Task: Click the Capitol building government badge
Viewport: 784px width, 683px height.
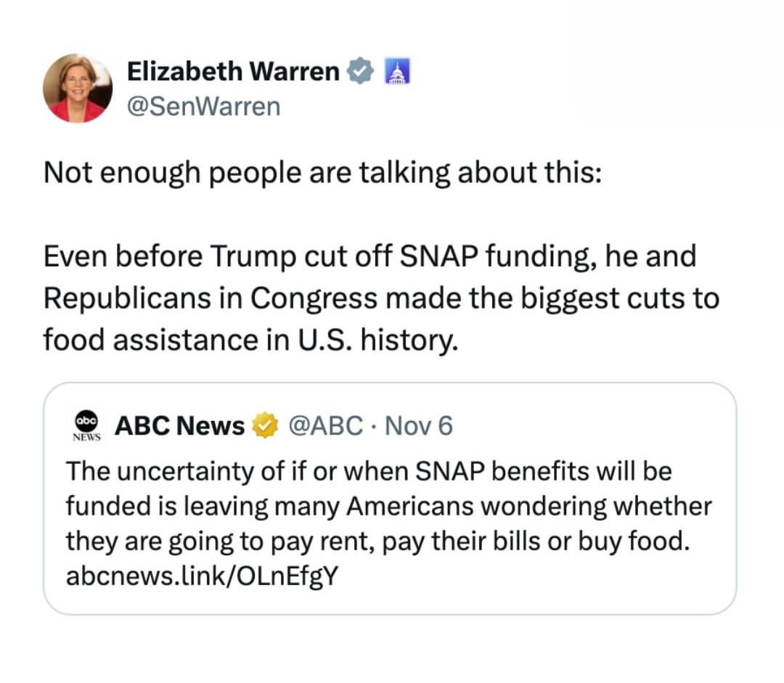Action: coord(396,72)
